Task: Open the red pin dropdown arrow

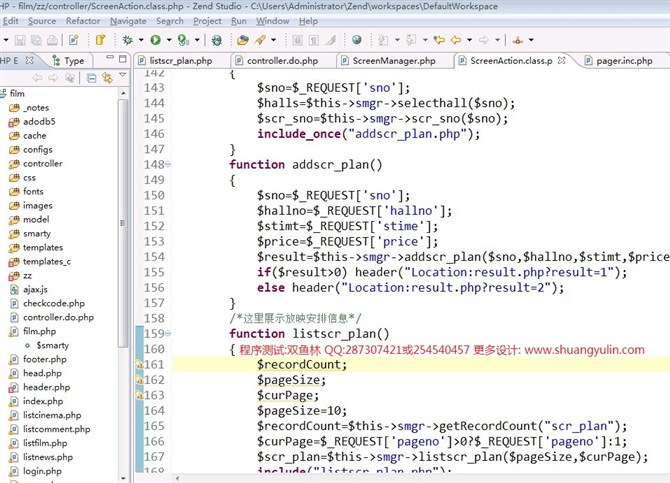Action: click(532, 40)
